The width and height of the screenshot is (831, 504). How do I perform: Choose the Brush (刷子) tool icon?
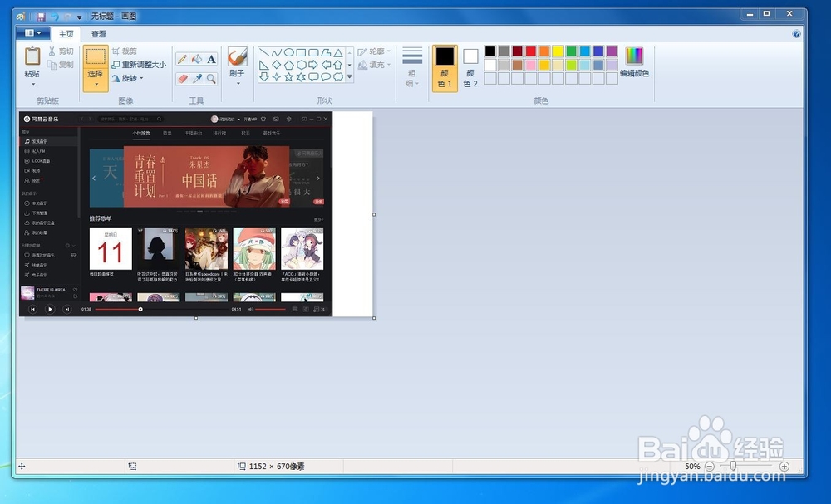[x=237, y=57]
